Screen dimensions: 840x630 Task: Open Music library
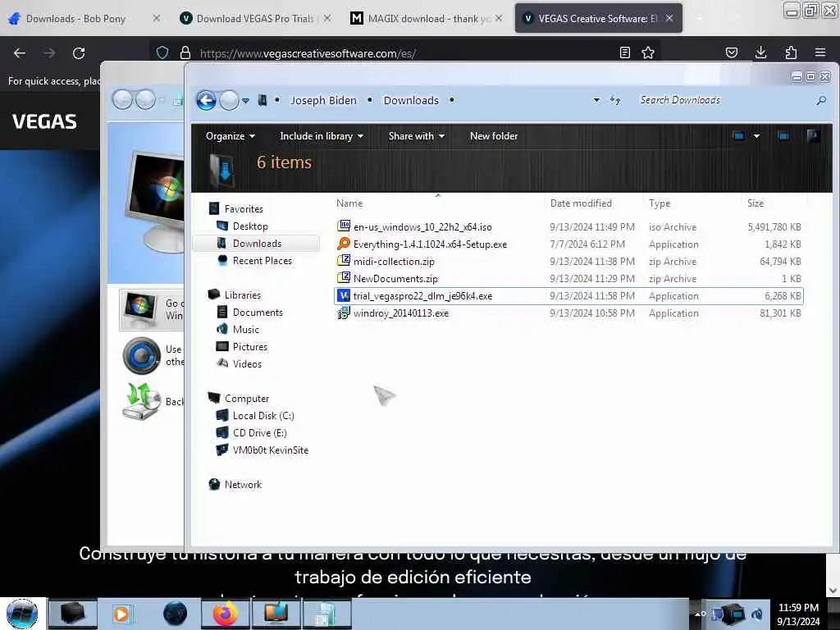(245, 330)
